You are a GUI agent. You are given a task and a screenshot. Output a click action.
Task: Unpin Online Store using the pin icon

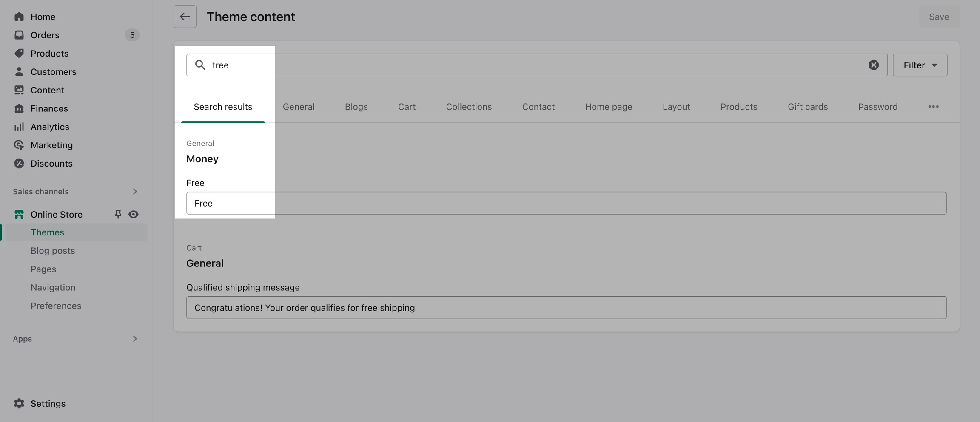click(x=118, y=214)
